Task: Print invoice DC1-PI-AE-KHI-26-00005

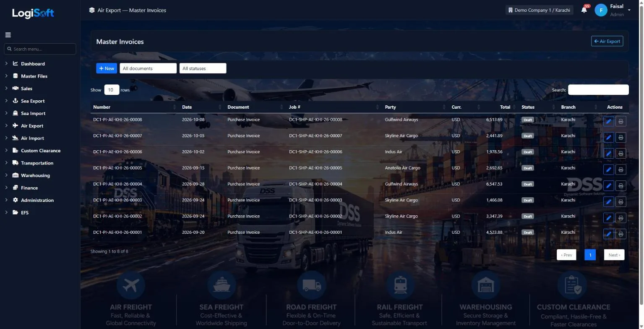Action: point(621,170)
